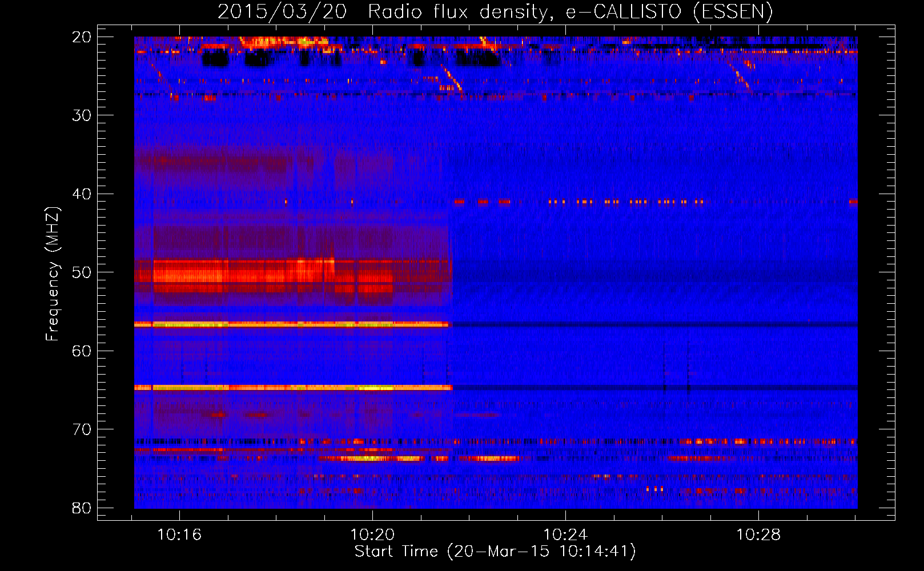Click the time tick label "10:20"
This screenshot has width=924, height=571.
(372, 535)
